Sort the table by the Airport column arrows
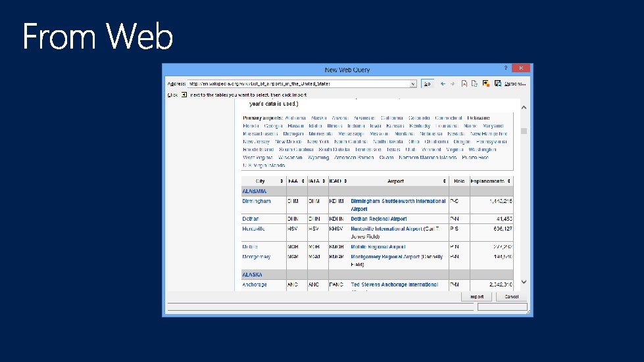Viewport: 644px width, 362px height. (x=445, y=181)
